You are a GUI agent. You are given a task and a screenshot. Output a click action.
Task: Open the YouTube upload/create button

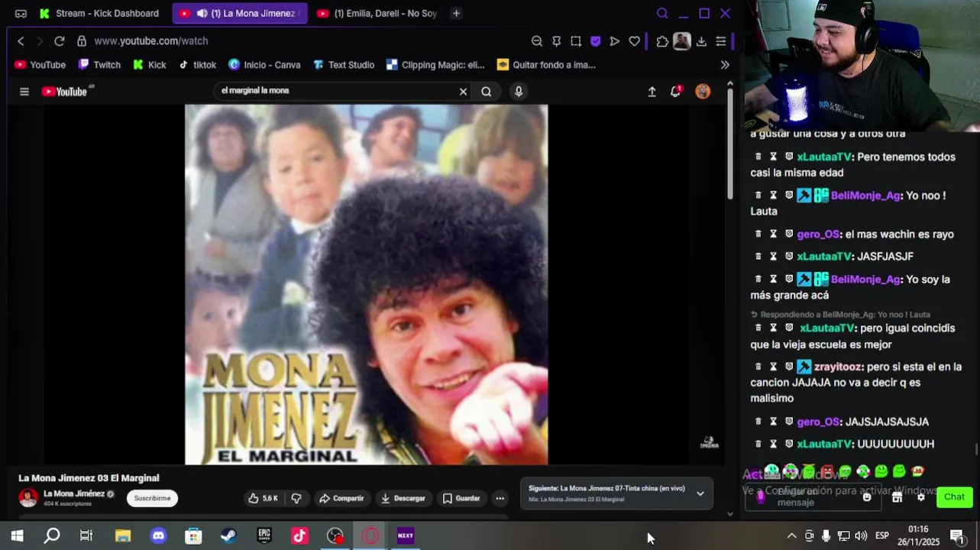pos(652,92)
